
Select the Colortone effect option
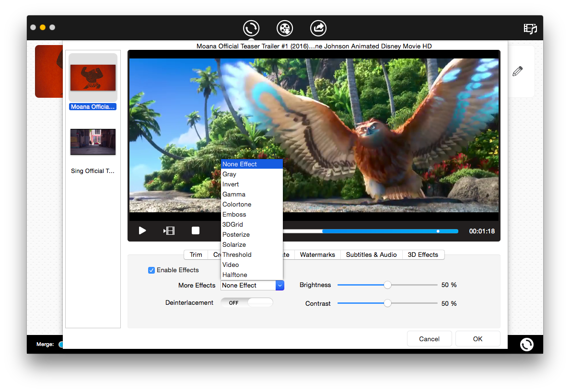[x=252, y=205]
